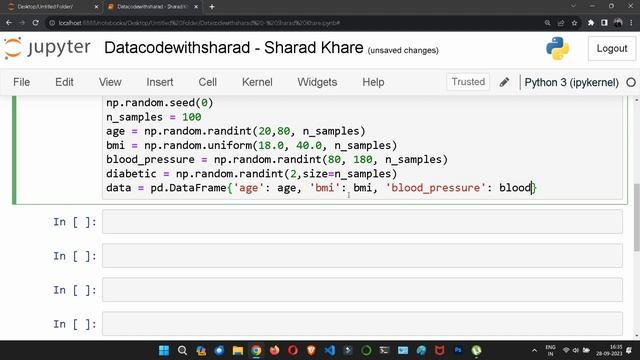
Task: Show hidden system tray icons
Action: coord(534,350)
